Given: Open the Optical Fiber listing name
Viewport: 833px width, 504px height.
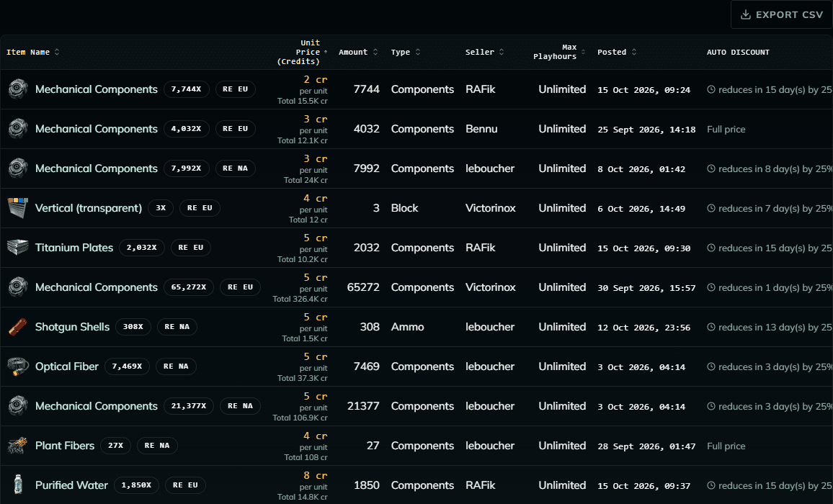Looking at the screenshot, I should [66, 366].
